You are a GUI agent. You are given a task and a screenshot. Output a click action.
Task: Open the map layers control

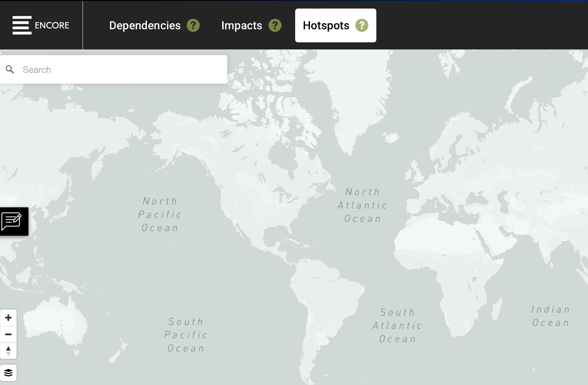[8, 373]
